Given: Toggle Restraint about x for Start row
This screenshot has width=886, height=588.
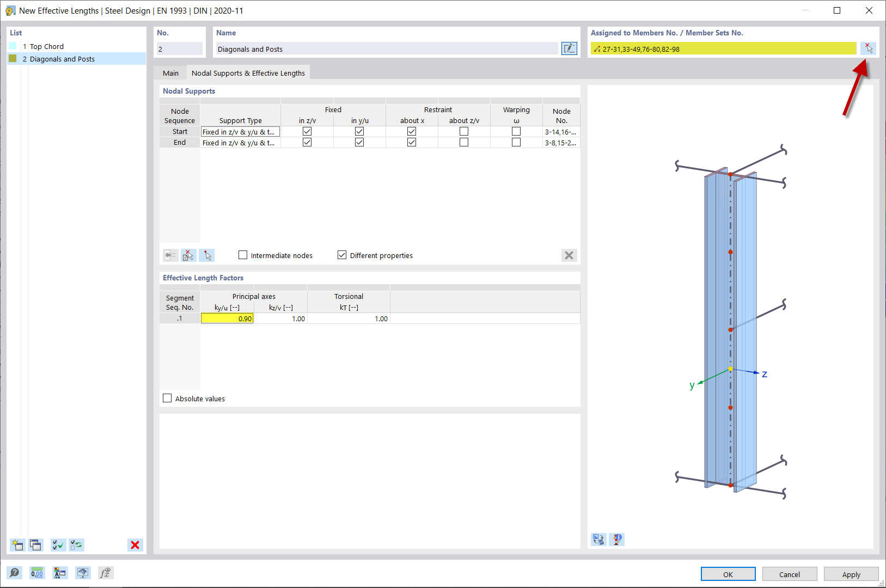Looking at the screenshot, I should (x=412, y=131).
